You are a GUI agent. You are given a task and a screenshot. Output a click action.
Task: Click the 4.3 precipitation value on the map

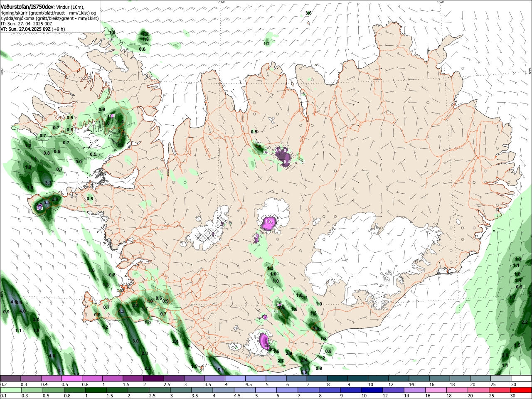[121, 311]
